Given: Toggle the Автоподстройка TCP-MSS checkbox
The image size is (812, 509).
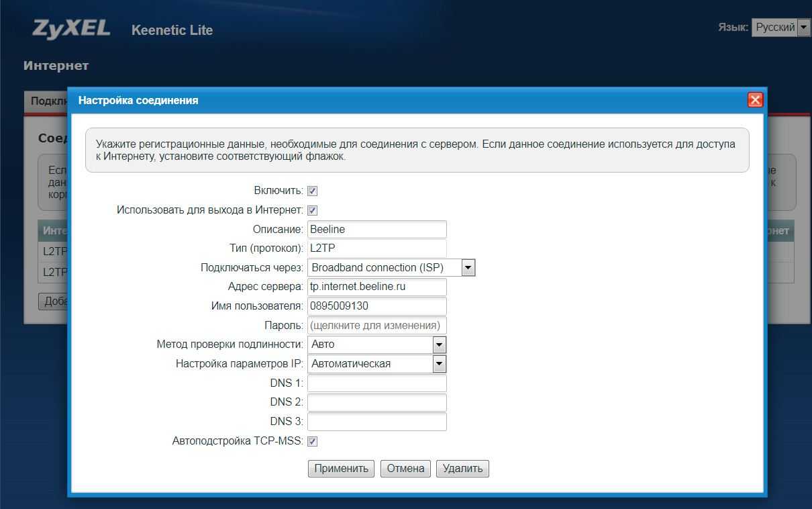Looking at the screenshot, I should (312, 441).
